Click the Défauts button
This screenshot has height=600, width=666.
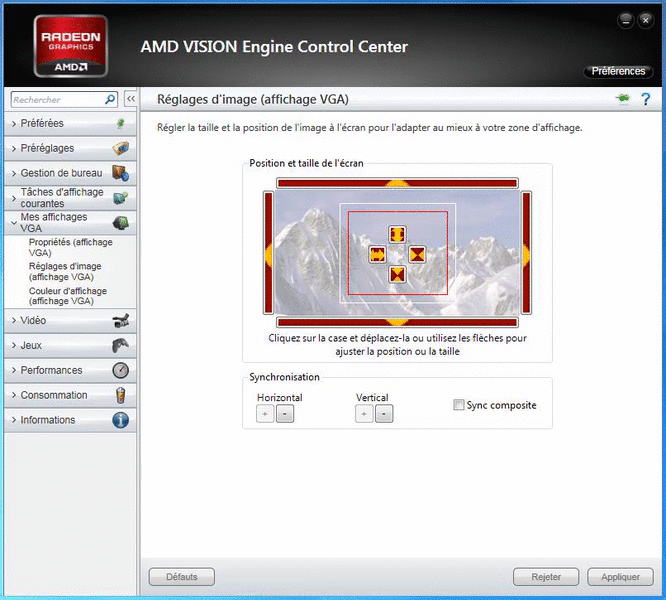pos(181,577)
